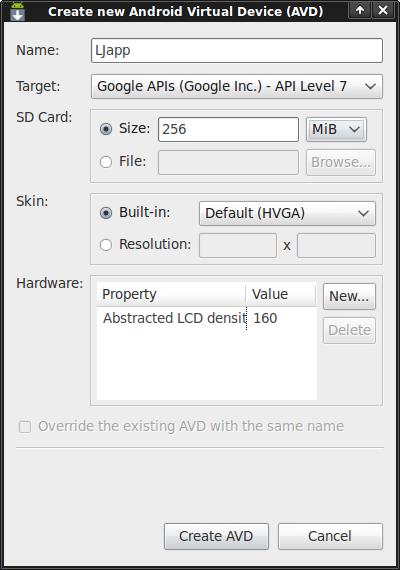This screenshot has height=570, width=400.
Task: Choose the Resolution skin radio button
Action: click(x=106, y=245)
